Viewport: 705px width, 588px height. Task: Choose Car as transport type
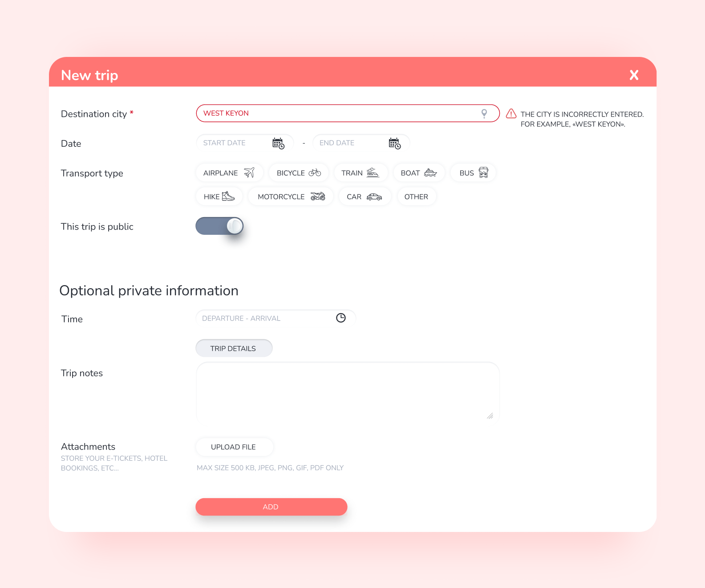click(364, 197)
